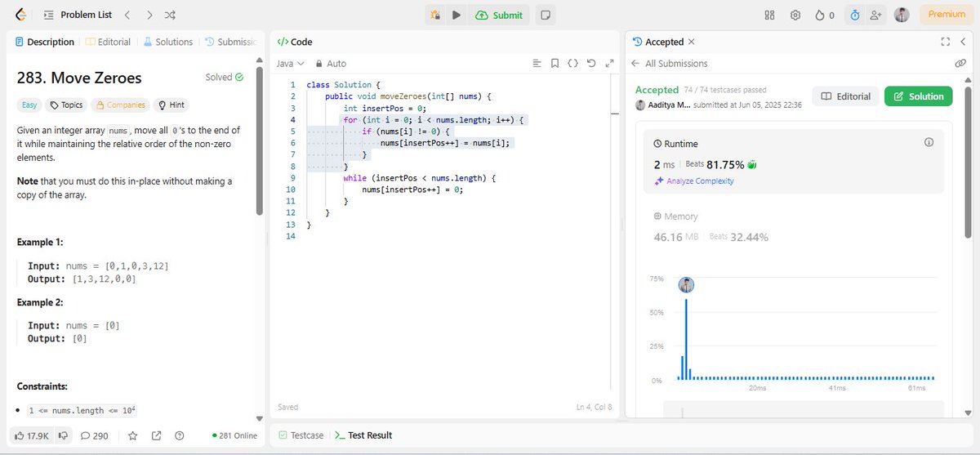Viewport: 980px width, 455px height.
Task: Copy submission link with chain icon
Action: (960, 63)
